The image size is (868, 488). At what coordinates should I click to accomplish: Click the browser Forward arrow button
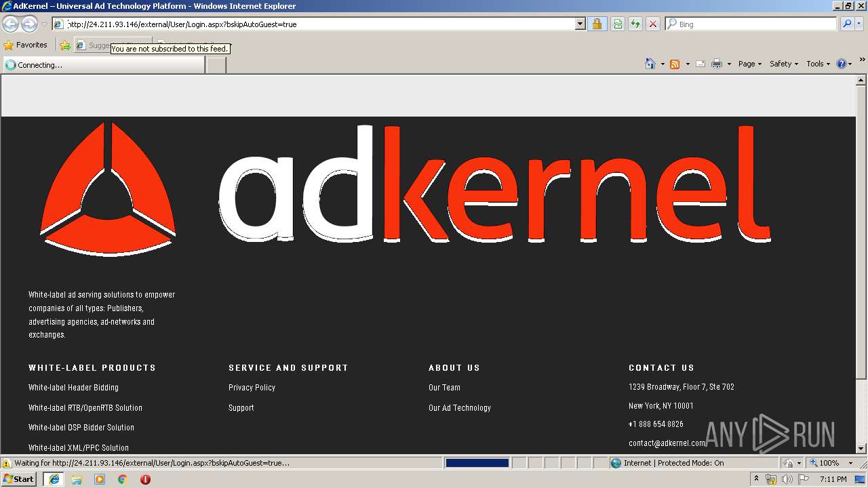tap(29, 24)
